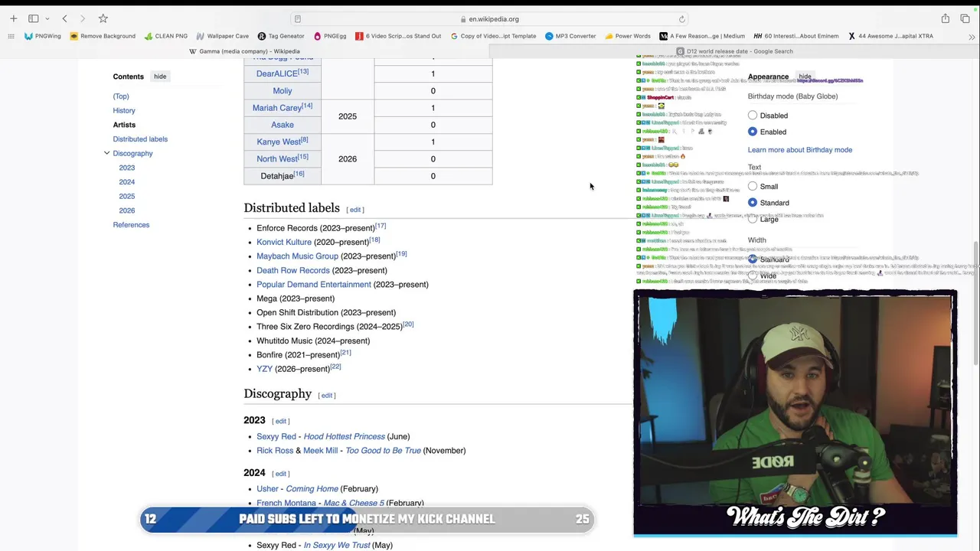Open the Wallpaper Cave bookmark
980x551 pixels.
coord(222,36)
